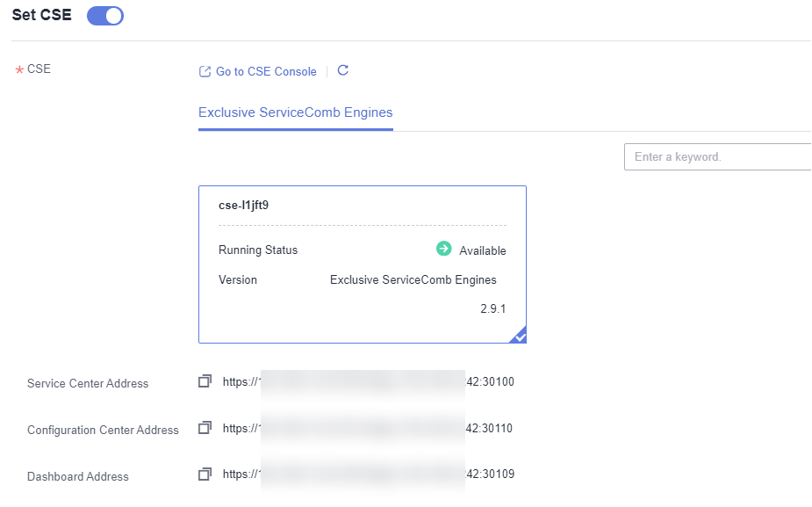Refresh the CSE engine list
This screenshot has height=507, width=812.
click(x=343, y=70)
